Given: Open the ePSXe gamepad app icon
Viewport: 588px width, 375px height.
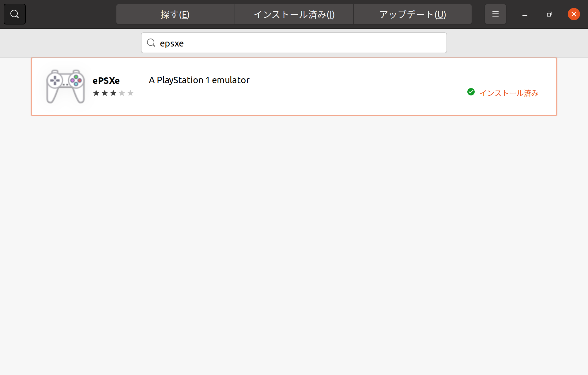Looking at the screenshot, I should click(x=65, y=86).
